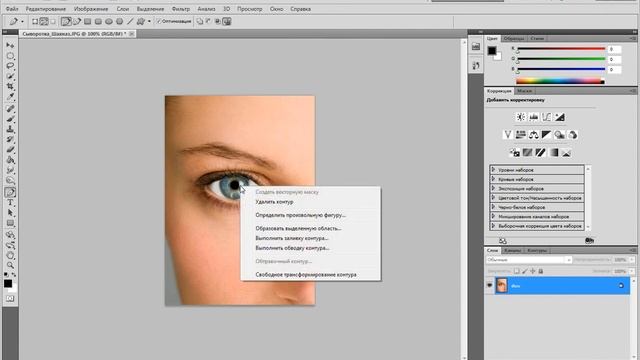Open the Справка menu
The width and height of the screenshot is (640, 360).
[x=300, y=9]
